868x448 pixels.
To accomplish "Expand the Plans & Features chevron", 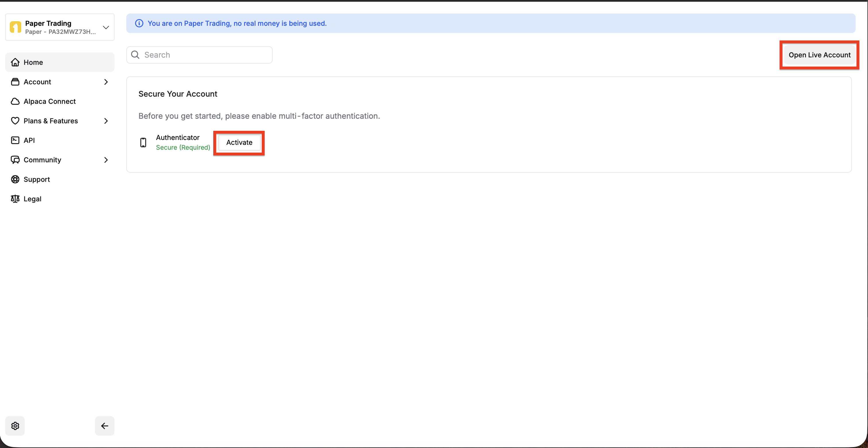I will (106, 121).
